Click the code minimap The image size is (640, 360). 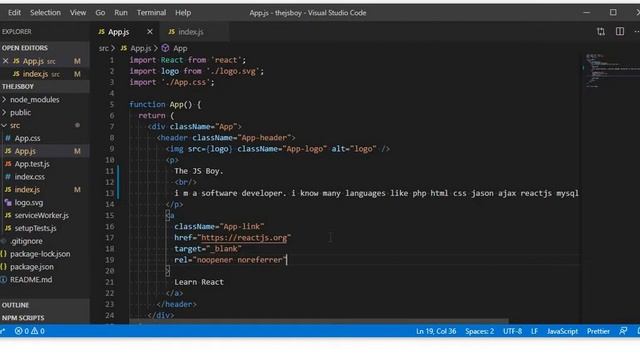click(611, 70)
